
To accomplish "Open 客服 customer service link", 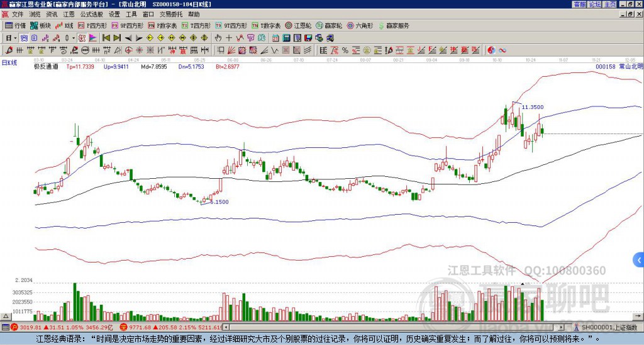I will (x=580, y=4).
